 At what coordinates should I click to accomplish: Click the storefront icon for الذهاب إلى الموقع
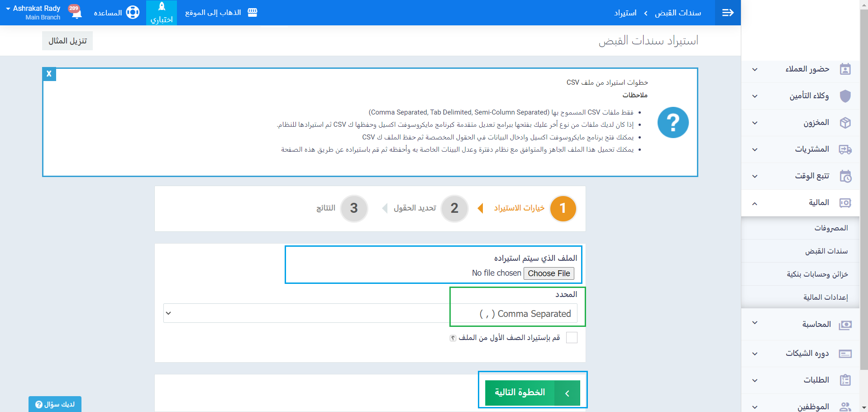(253, 13)
